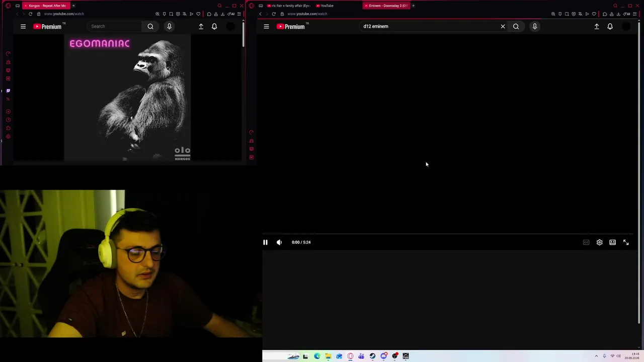Open video settings gear in right player

coord(599,242)
